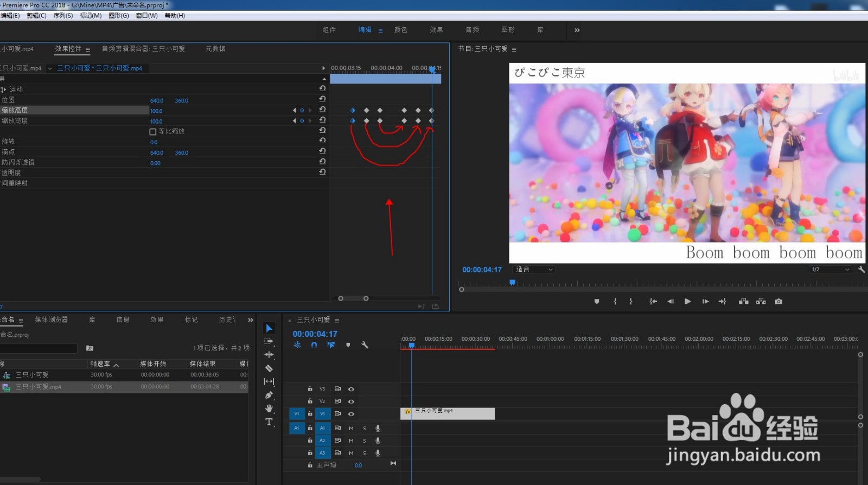Open the 媒体浏览器 tab

(52, 320)
